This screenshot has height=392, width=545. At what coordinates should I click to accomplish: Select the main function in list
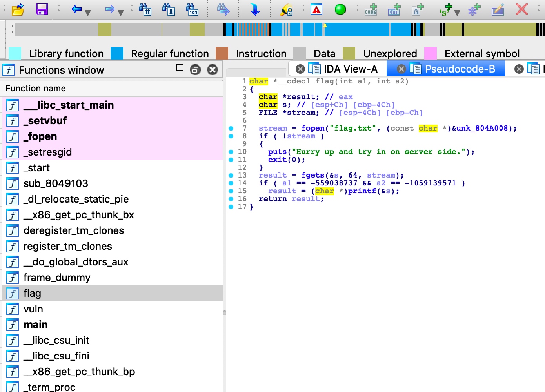(x=36, y=325)
